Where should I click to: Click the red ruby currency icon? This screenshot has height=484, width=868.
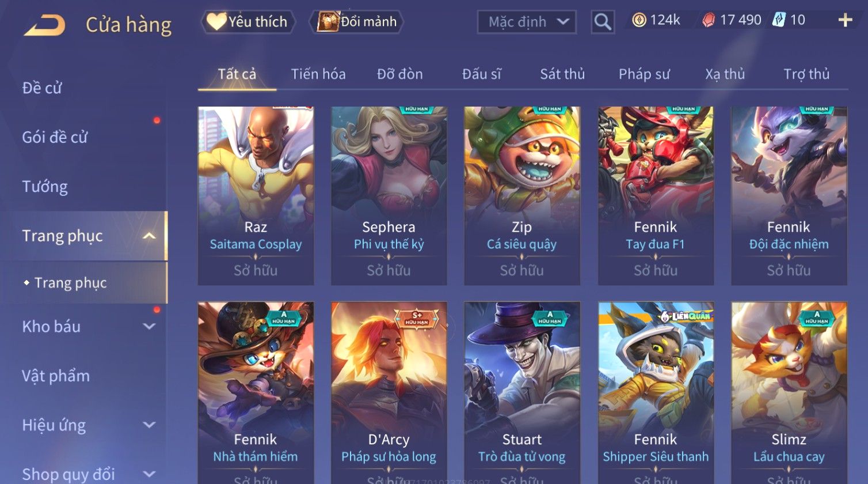(709, 20)
